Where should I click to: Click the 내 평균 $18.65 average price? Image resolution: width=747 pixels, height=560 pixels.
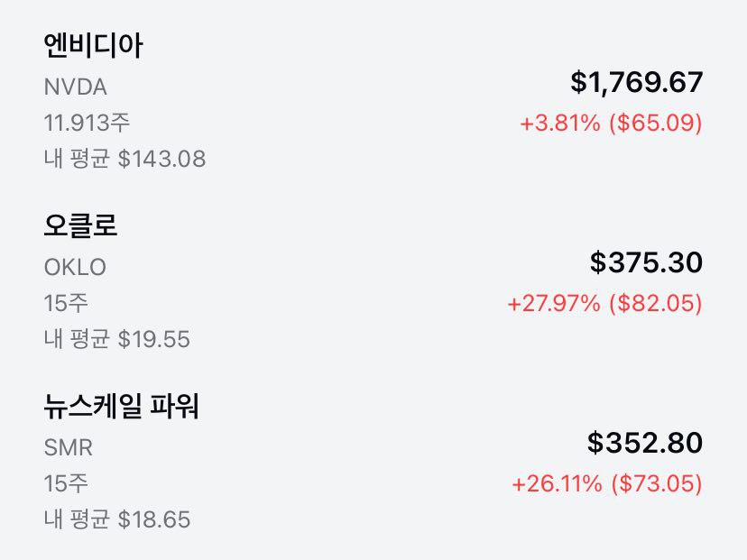point(116,520)
